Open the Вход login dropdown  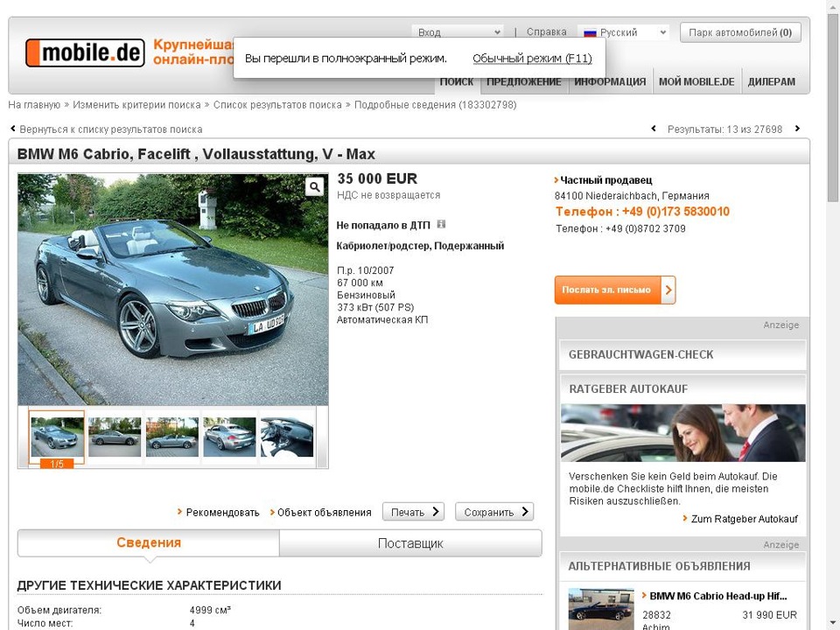coord(458,32)
